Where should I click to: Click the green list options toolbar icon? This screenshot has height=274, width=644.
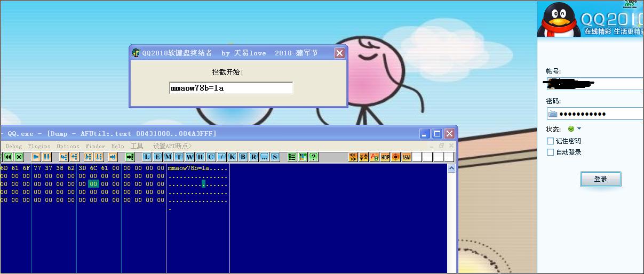point(292,157)
